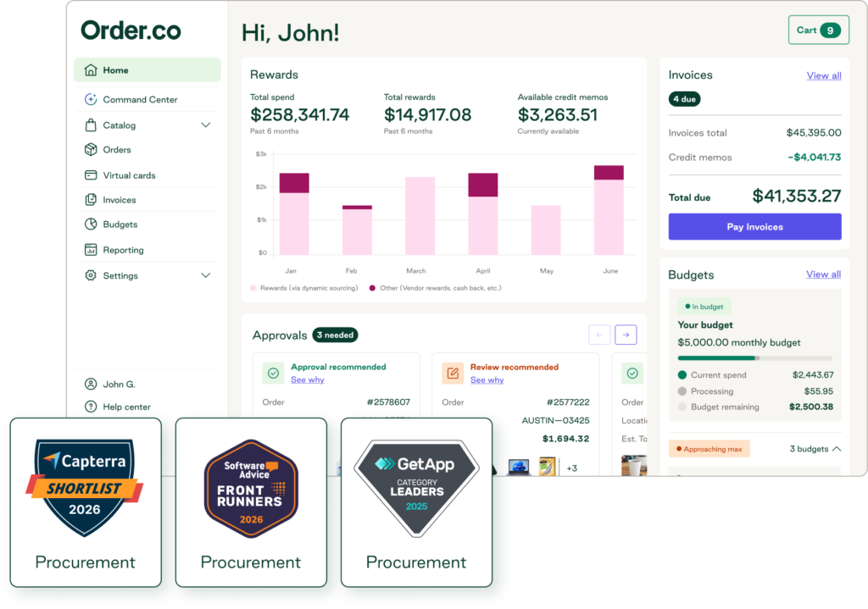Expand the Settings submenu chevron
This screenshot has width=868, height=609.
205,275
